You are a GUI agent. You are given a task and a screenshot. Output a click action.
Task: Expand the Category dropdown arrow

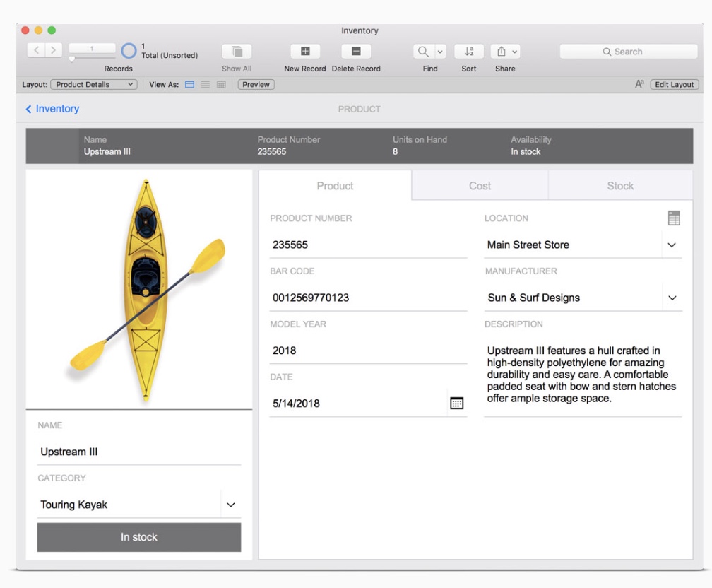(230, 505)
